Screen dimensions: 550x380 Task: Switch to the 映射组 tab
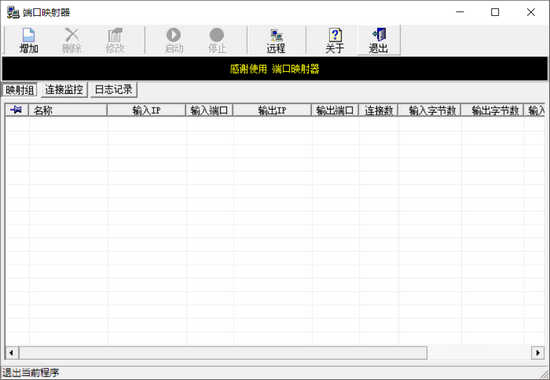pyautogui.click(x=20, y=90)
